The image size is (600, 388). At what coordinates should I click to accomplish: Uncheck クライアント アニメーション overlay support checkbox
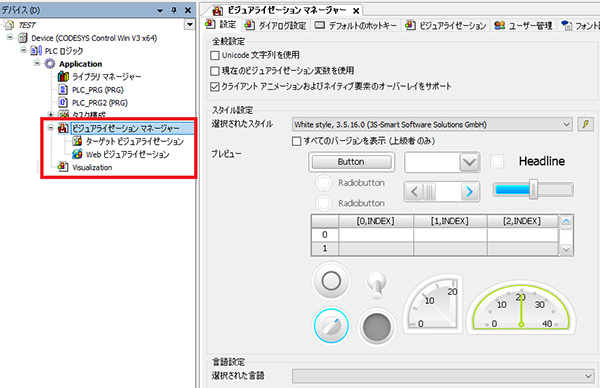215,86
